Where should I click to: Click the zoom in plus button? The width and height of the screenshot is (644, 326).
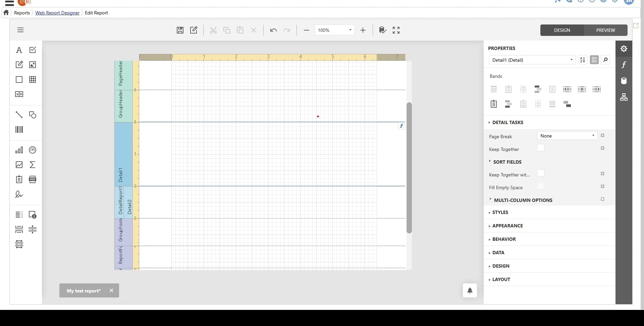363,30
